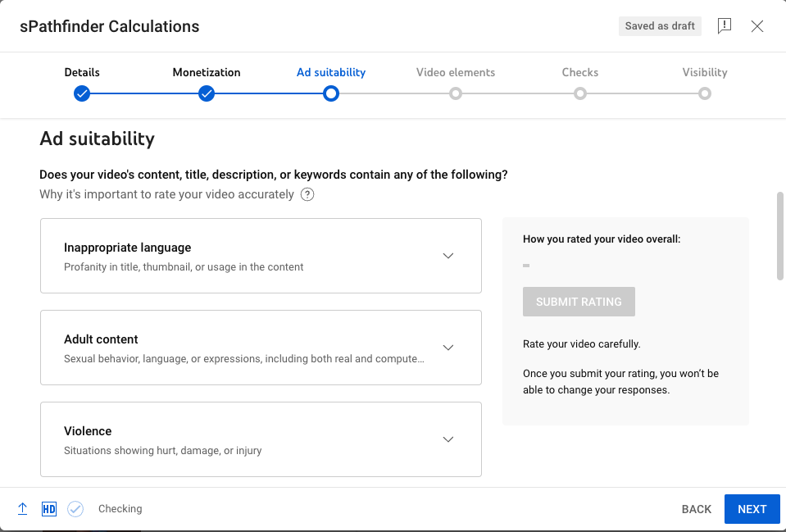Click the HD processing status icon
This screenshot has width=786, height=532.
(x=49, y=509)
